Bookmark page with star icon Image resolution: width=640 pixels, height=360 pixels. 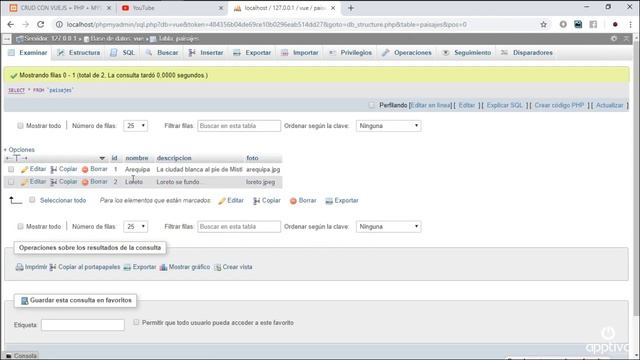(x=543, y=24)
